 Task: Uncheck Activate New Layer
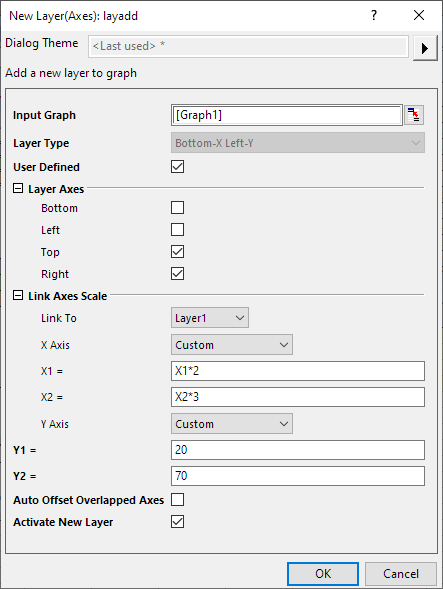pos(177,522)
